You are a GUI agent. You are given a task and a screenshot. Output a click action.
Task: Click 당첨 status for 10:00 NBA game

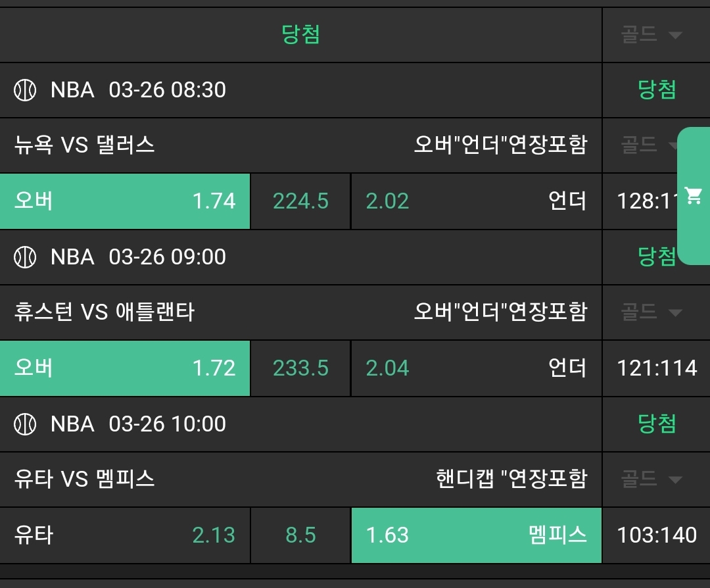coord(657,424)
